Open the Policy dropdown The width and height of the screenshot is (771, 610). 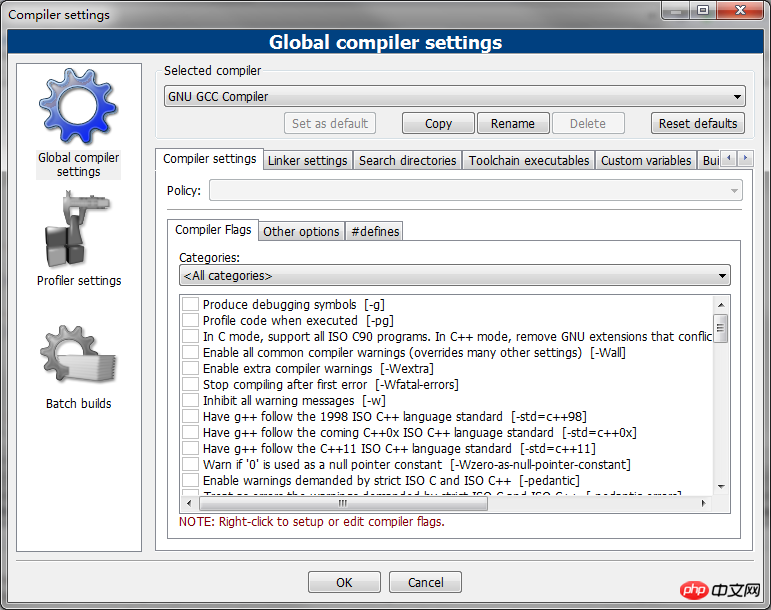[475, 190]
